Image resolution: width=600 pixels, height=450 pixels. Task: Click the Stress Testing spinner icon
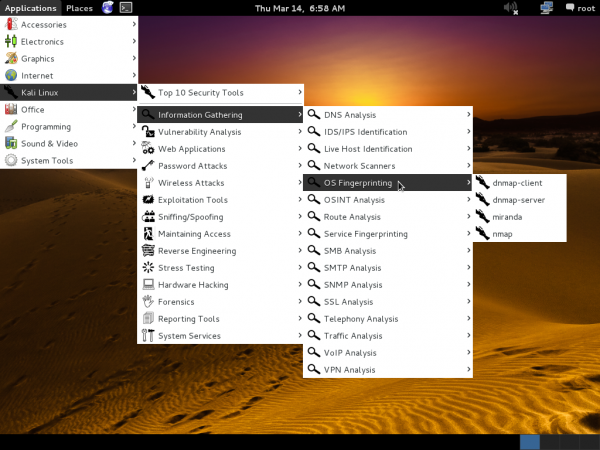tap(148, 267)
